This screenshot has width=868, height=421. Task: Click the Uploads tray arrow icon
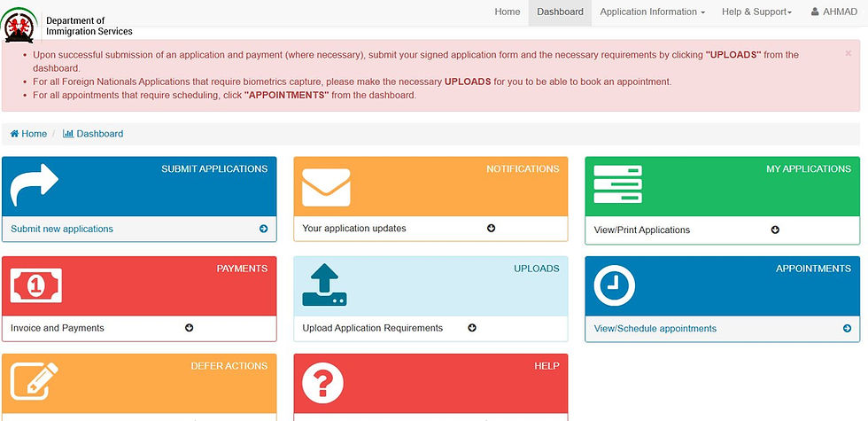point(324,285)
